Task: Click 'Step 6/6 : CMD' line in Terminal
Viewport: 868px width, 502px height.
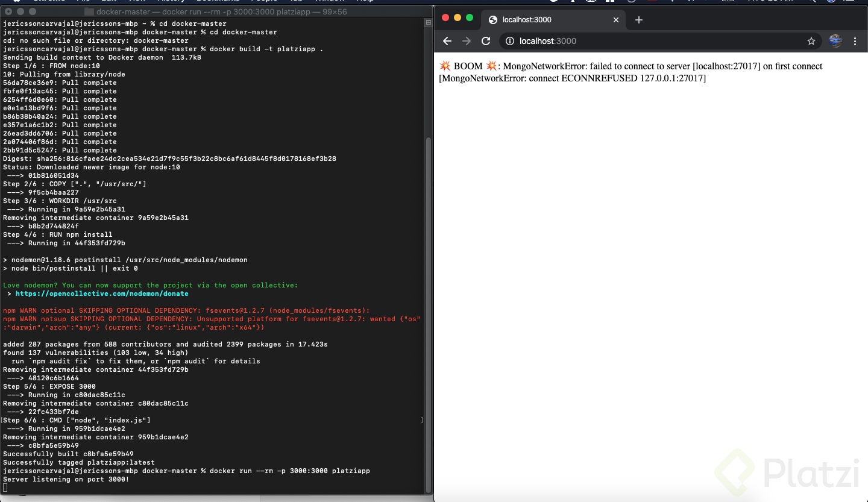Action: point(77,420)
